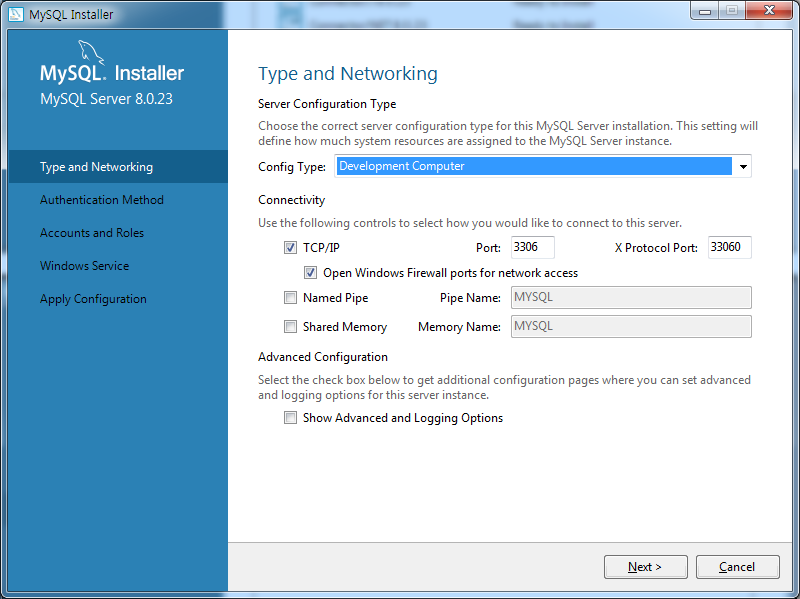The height and width of the screenshot is (599, 800).
Task: Close the MySQL Installer window
Action: click(x=769, y=11)
